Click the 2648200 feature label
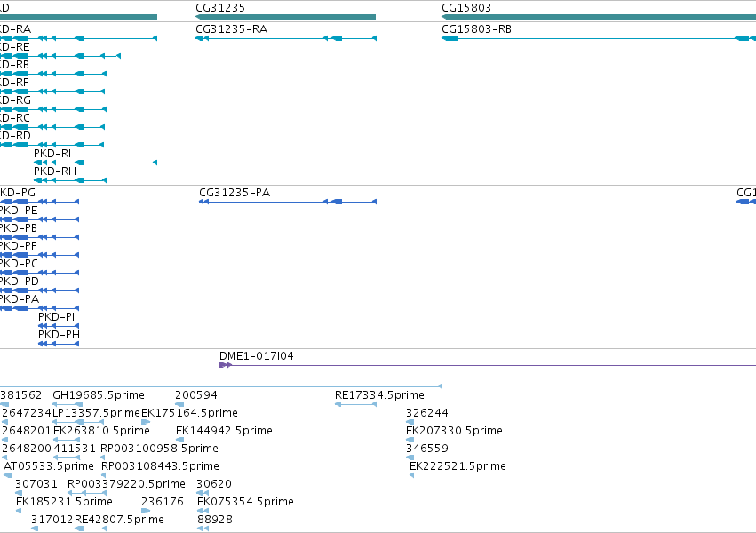Screen dimensions: 756x533 pos(27,449)
